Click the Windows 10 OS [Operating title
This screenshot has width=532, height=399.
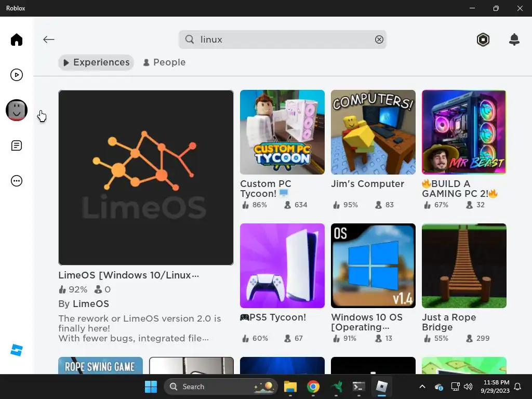(366, 322)
